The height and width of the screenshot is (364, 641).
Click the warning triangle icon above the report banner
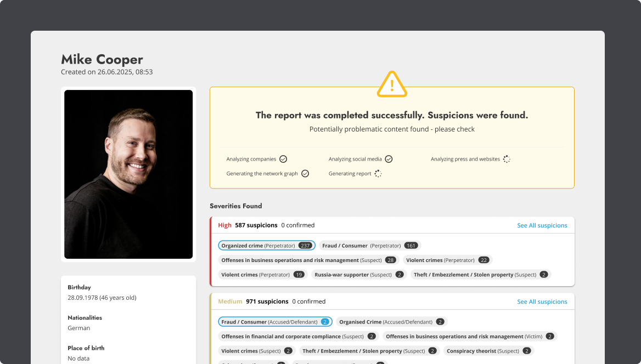[392, 84]
